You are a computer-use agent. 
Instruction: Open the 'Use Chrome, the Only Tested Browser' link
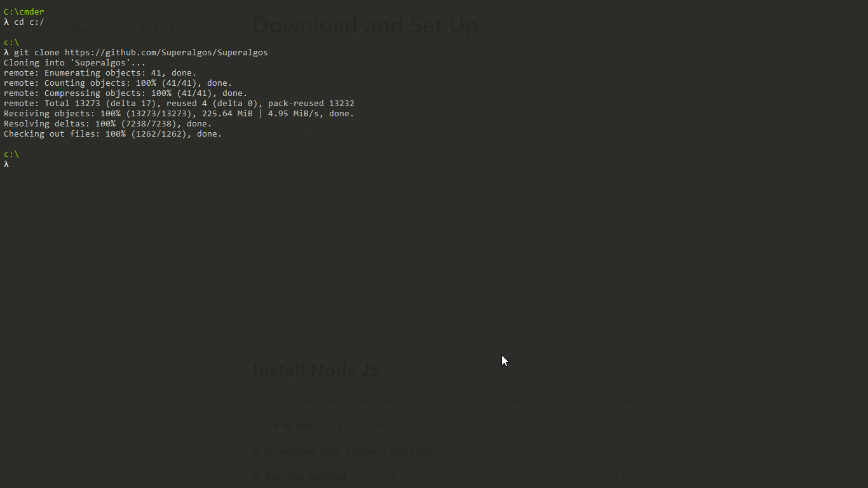[x=365, y=211]
